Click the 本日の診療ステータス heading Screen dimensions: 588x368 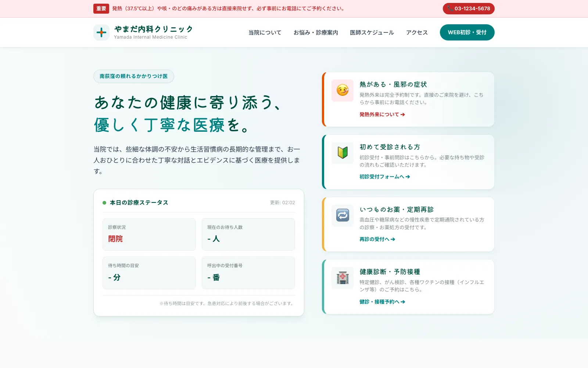(x=139, y=202)
